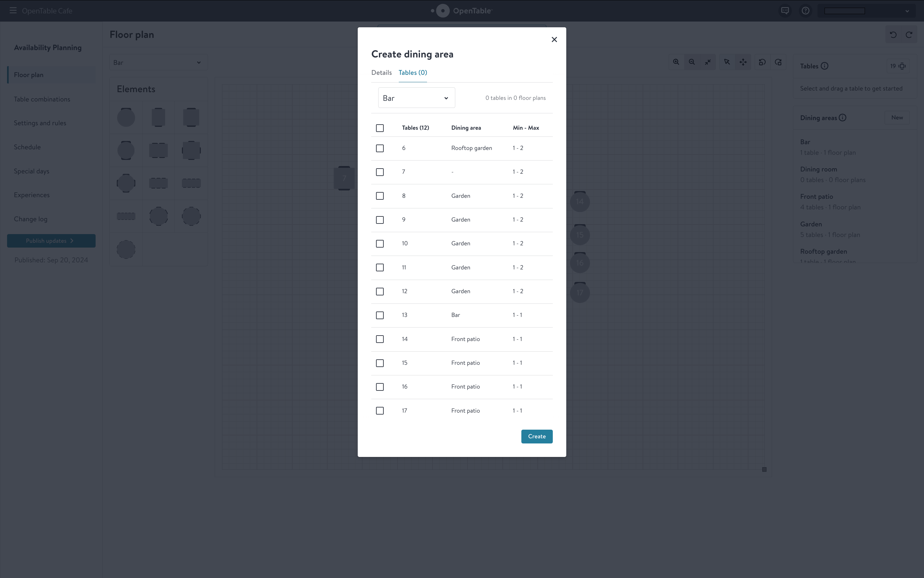Click the floor plan zoom in icon
924x578 pixels.
pyautogui.click(x=676, y=62)
